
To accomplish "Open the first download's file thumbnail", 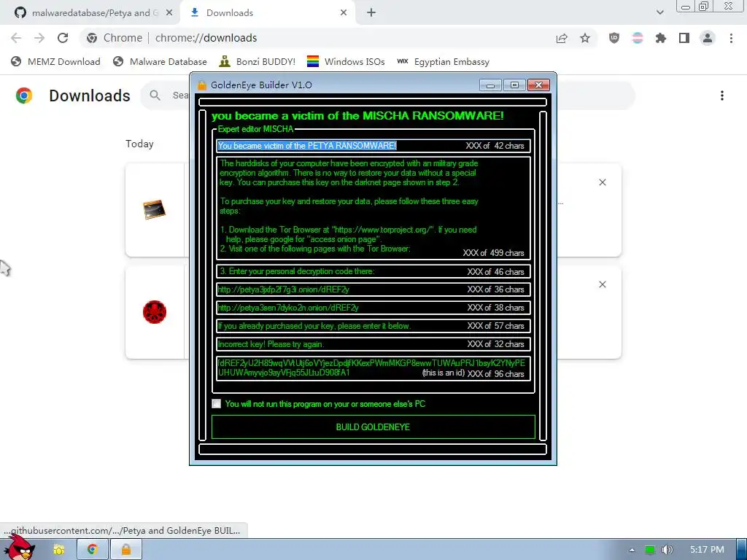I will coord(155,209).
